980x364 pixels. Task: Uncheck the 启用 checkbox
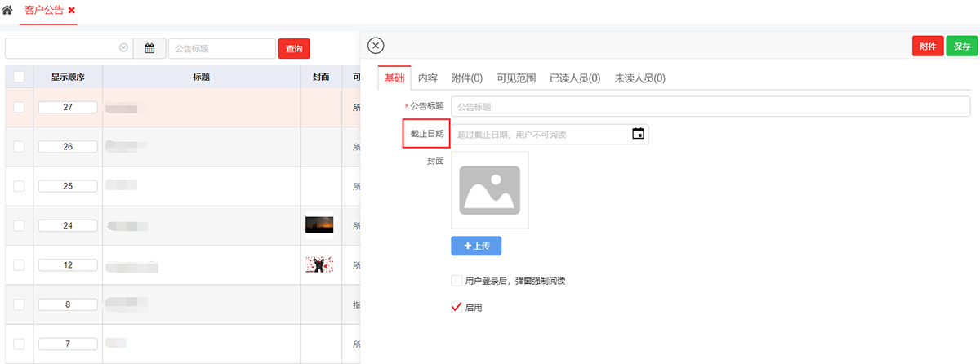click(457, 308)
